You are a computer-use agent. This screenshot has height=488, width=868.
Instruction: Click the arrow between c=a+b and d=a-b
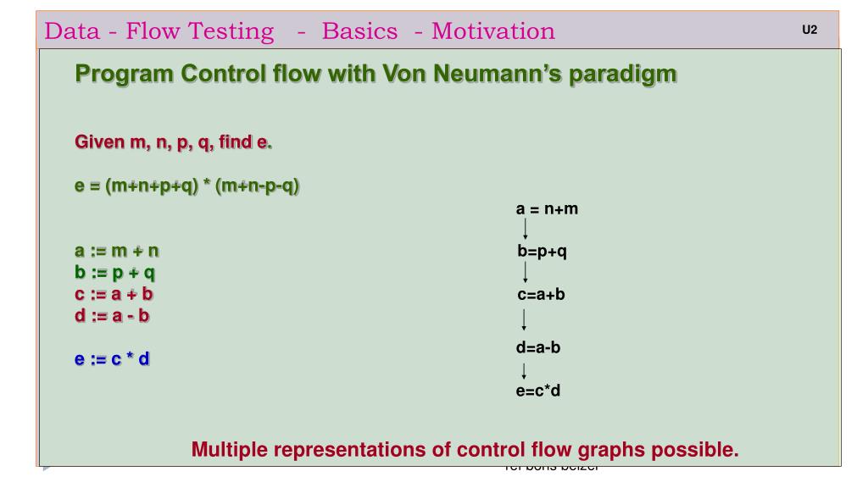tap(524, 319)
